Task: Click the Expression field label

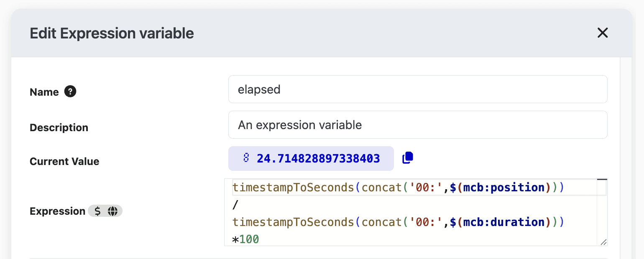Action: (x=57, y=211)
